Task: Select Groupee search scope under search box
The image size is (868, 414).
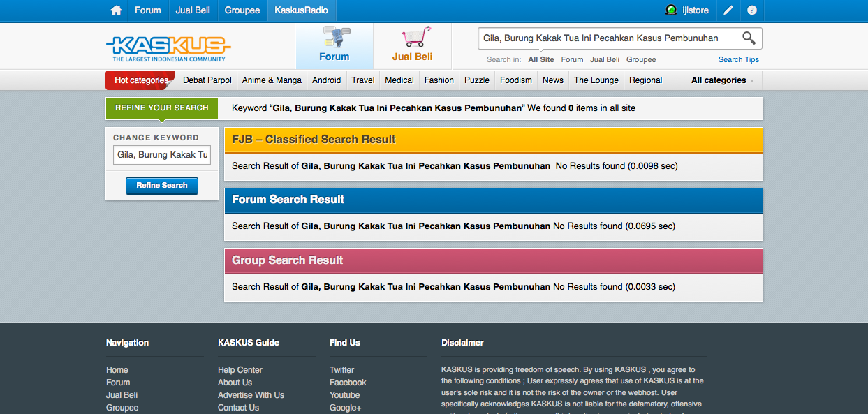Action: [x=641, y=60]
